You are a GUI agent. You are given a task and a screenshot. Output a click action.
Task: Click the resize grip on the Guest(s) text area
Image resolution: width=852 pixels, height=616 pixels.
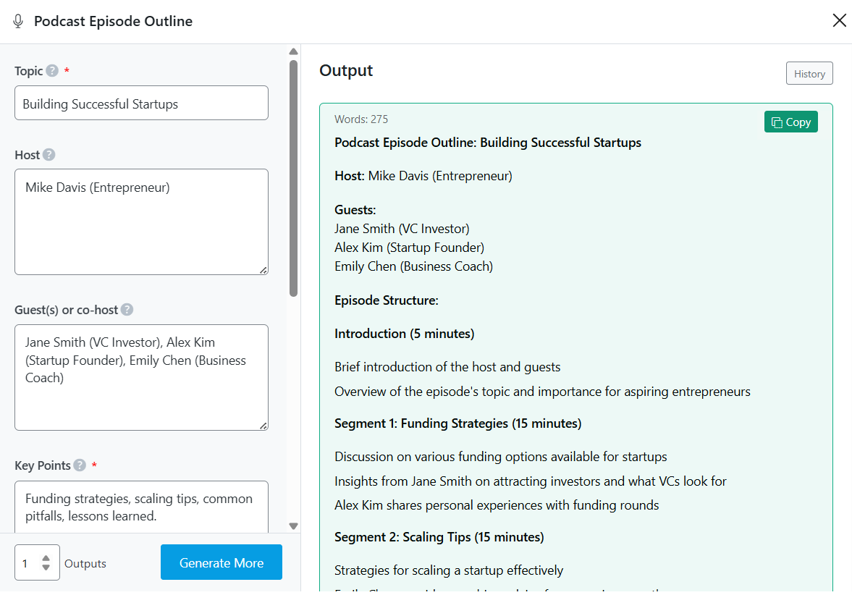[x=263, y=426]
